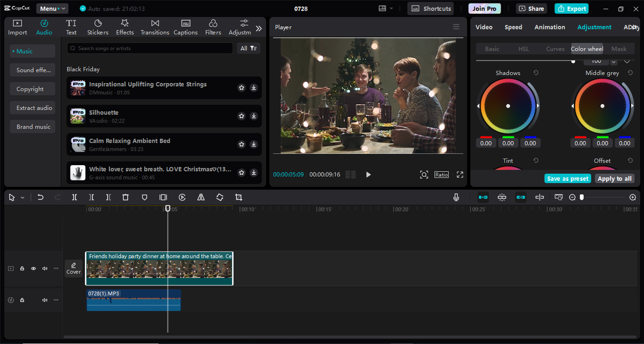Expand the selection tool mode arrow

click(23, 198)
